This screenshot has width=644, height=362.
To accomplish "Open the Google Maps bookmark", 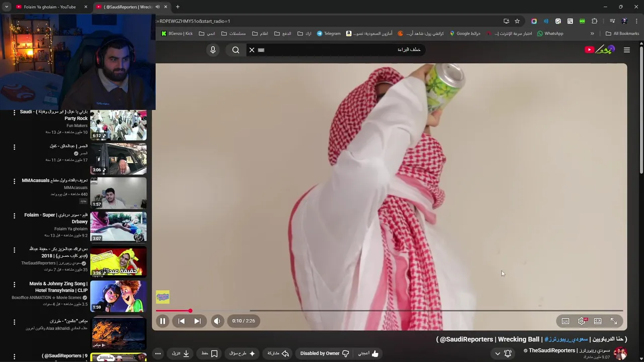I will 465,34.
